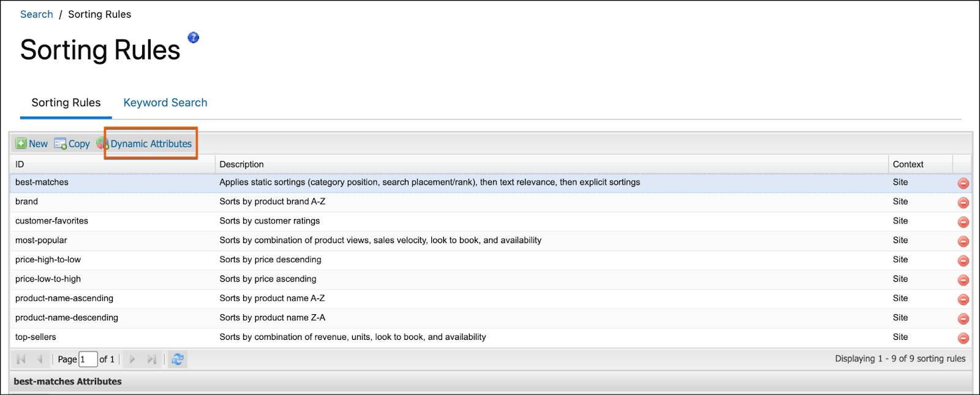Select the top-sellers rule ID
The width and height of the screenshot is (980, 395).
[x=36, y=337]
